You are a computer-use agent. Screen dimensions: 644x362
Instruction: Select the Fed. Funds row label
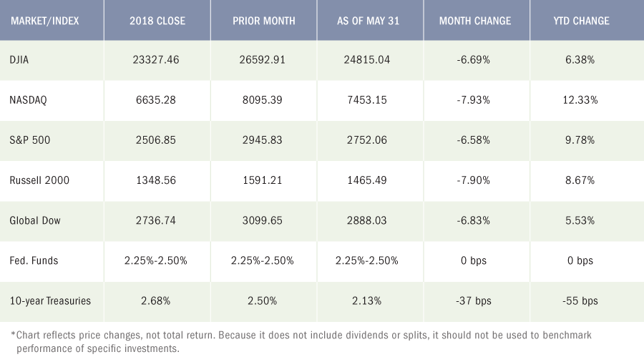pyautogui.click(x=34, y=260)
